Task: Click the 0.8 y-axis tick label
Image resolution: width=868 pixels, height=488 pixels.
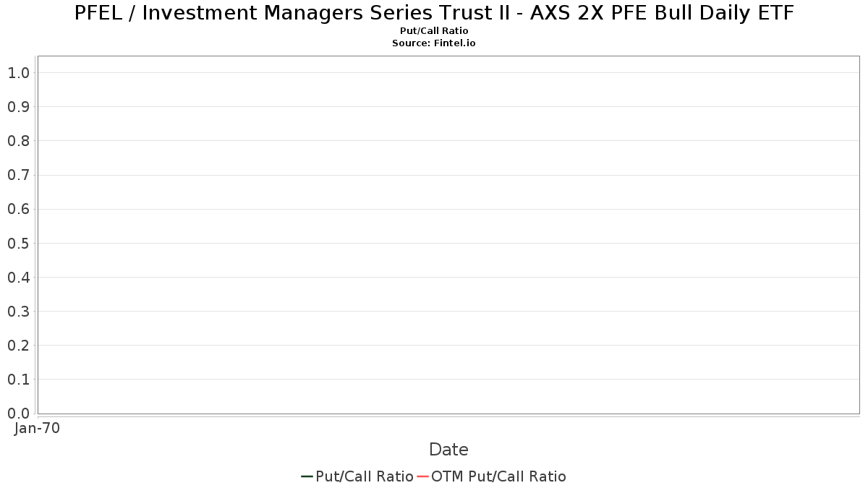Action: tap(18, 141)
